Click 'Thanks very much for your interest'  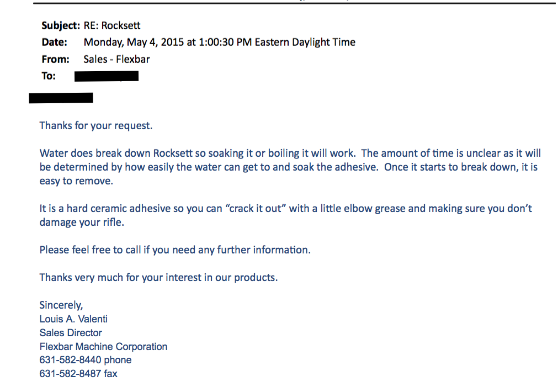tap(158, 278)
